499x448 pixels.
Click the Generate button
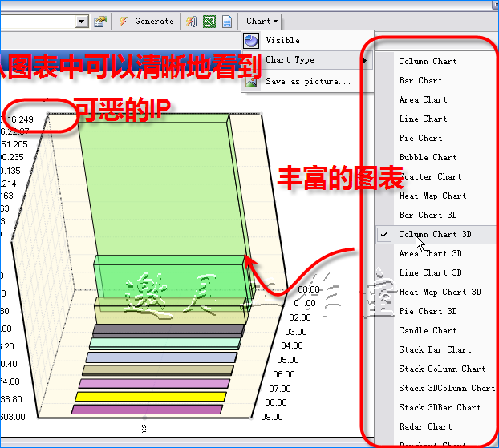coord(147,22)
